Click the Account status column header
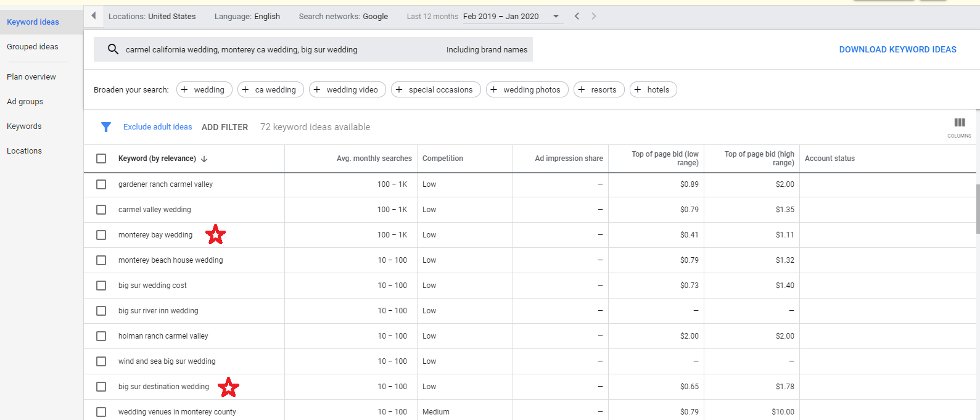980x420 pixels. click(x=830, y=159)
